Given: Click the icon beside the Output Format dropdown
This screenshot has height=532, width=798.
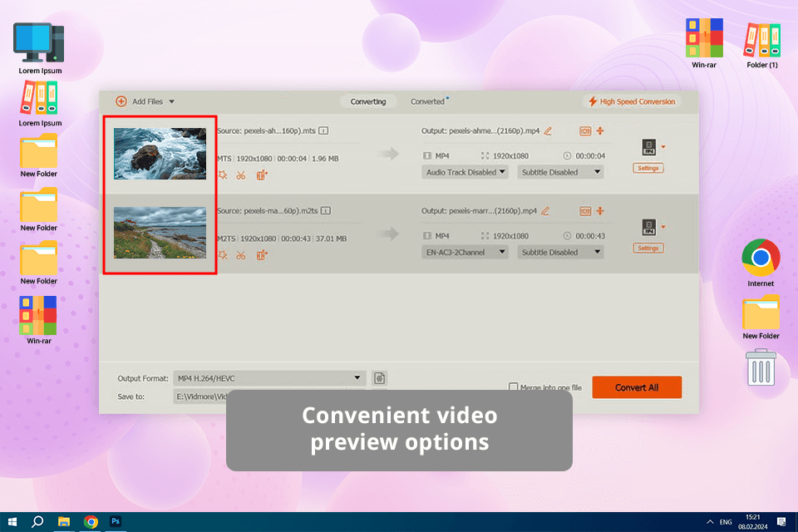Looking at the screenshot, I should pyautogui.click(x=379, y=378).
